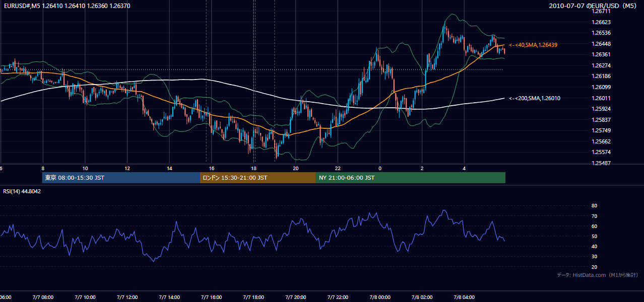Viewport: 644px width, 302px height.
Task: Click RSI scale level 30
Action: point(595,257)
